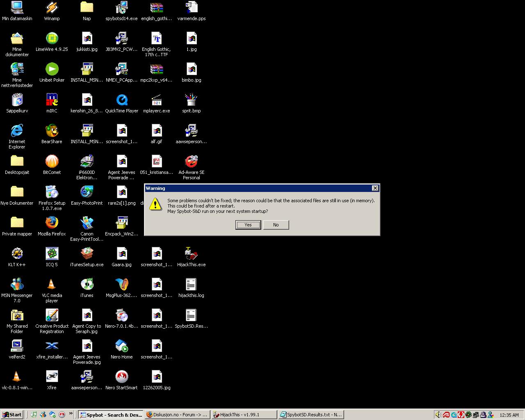Screen dimensions: 525x420
Task: Close the Warning dialog with the X
Action: (375, 188)
